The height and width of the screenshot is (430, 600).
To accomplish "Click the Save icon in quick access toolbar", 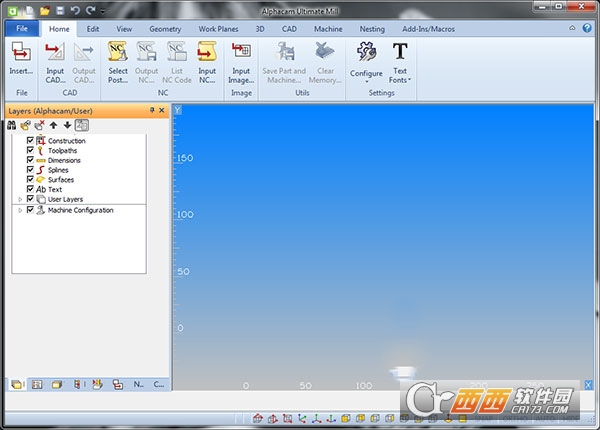I will tap(60, 10).
